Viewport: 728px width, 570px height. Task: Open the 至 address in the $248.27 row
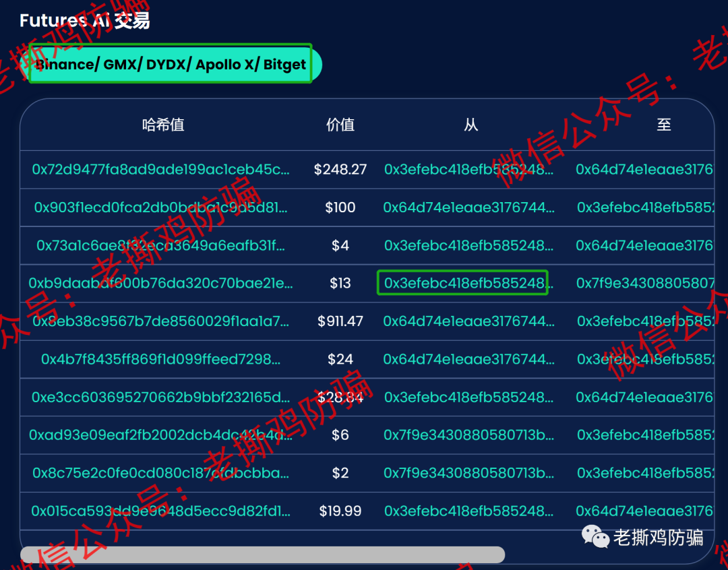pyautogui.click(x=644, y=169)
